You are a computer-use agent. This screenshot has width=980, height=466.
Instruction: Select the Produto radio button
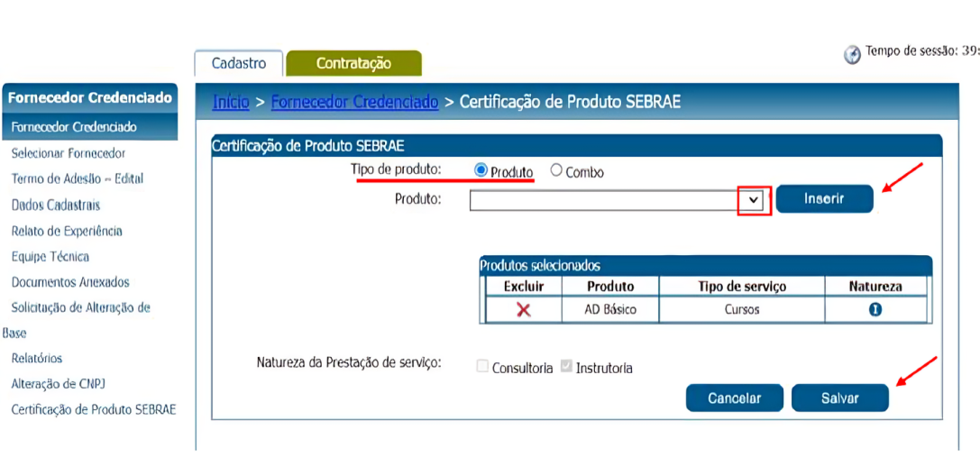(481, 170)
